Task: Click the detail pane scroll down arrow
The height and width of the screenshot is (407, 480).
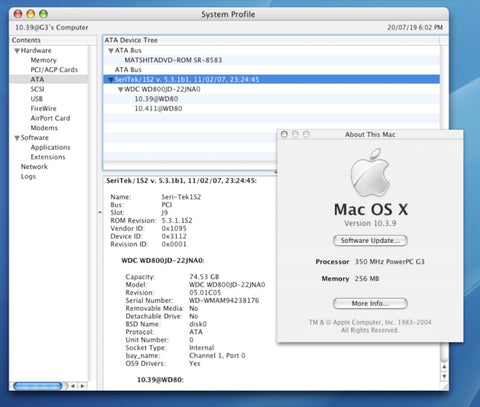Action: point(444,376)
